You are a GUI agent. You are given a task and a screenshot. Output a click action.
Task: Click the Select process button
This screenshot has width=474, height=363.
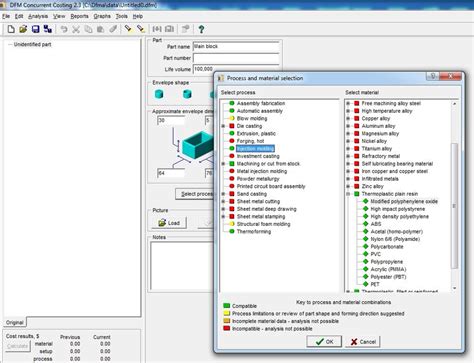pos(195,194)
